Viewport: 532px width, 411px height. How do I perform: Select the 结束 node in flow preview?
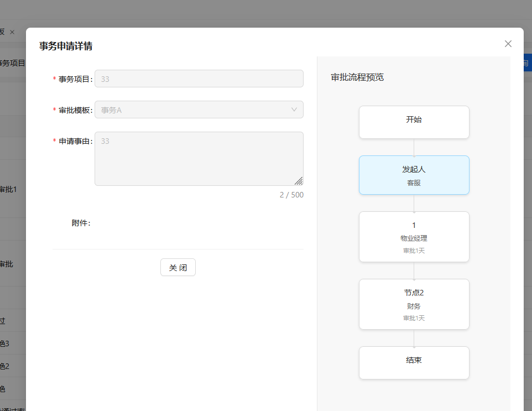click(414, 362)
